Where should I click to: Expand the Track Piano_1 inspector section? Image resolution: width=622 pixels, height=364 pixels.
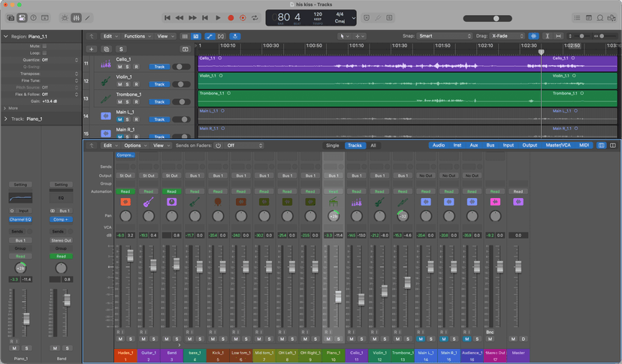tap(5, 119)
